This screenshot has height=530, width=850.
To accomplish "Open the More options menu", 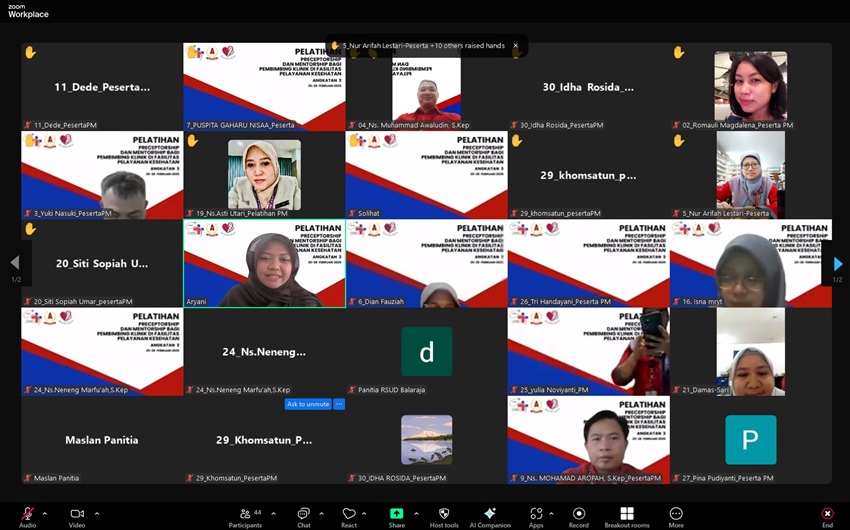I will coord(676,513).
